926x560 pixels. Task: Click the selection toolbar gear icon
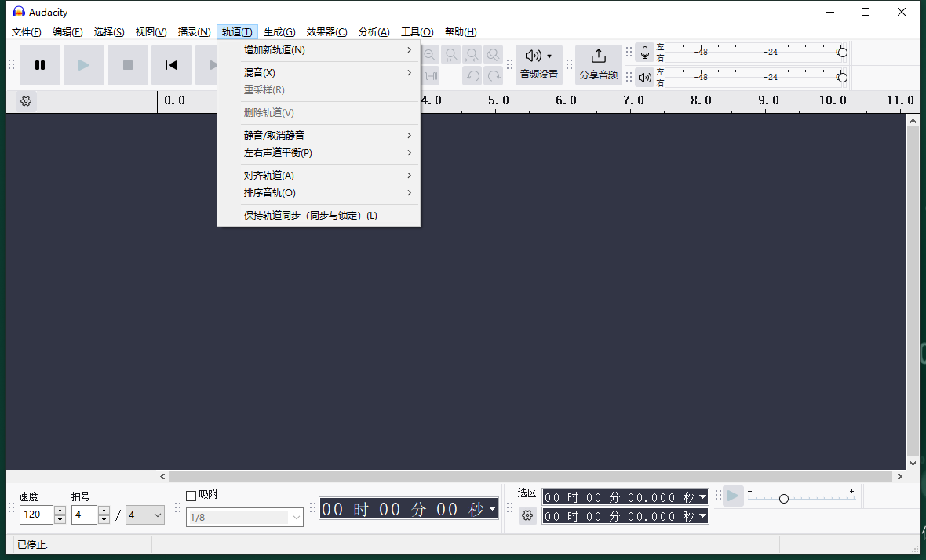click(527, 515)
